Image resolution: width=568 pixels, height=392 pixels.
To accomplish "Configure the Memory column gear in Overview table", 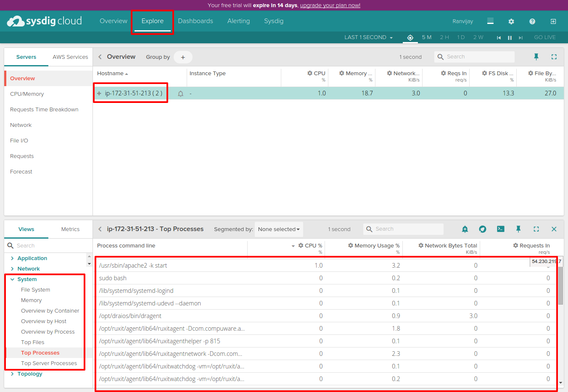I will 342,73.
